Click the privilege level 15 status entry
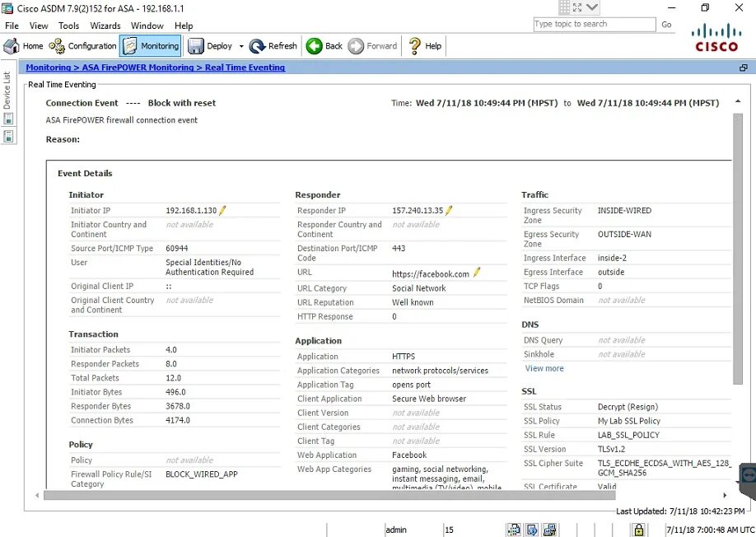This screenshot has width=756, height=537. click(449, 530)
